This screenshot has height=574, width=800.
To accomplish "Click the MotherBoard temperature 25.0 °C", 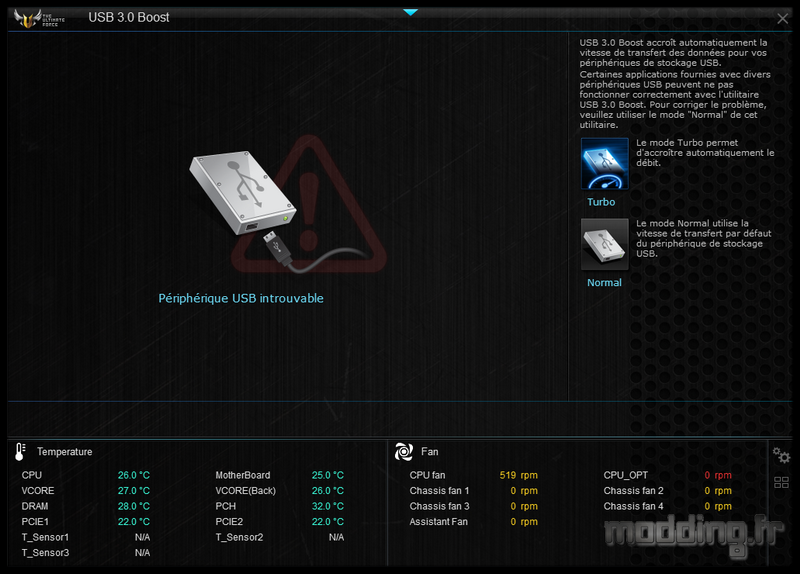I will 328,475.
